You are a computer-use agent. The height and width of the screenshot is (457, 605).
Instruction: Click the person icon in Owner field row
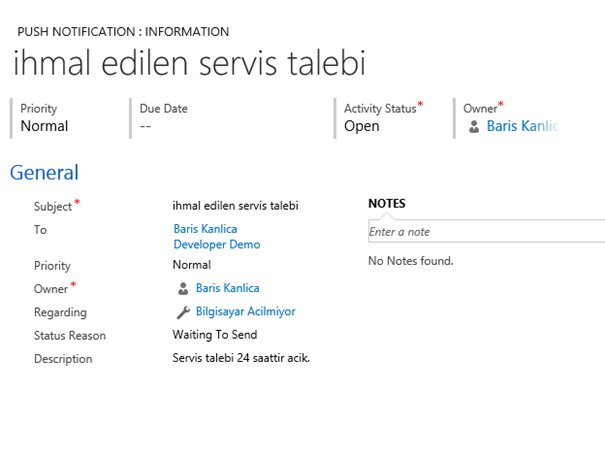coord(183,289)
